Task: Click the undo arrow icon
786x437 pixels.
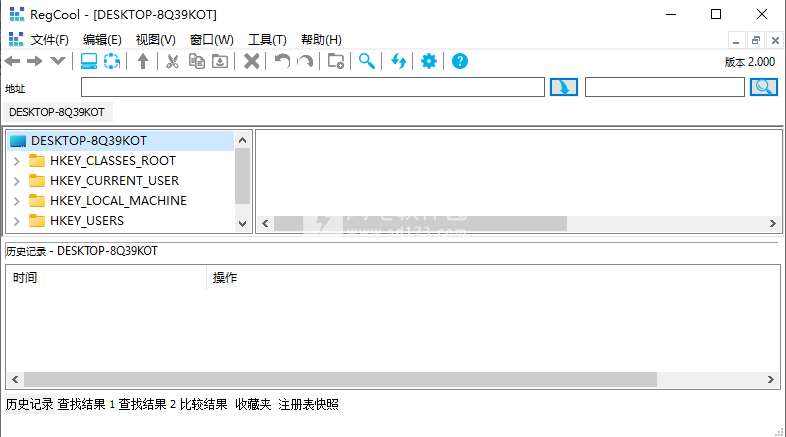Action: [x=282, y=61]
